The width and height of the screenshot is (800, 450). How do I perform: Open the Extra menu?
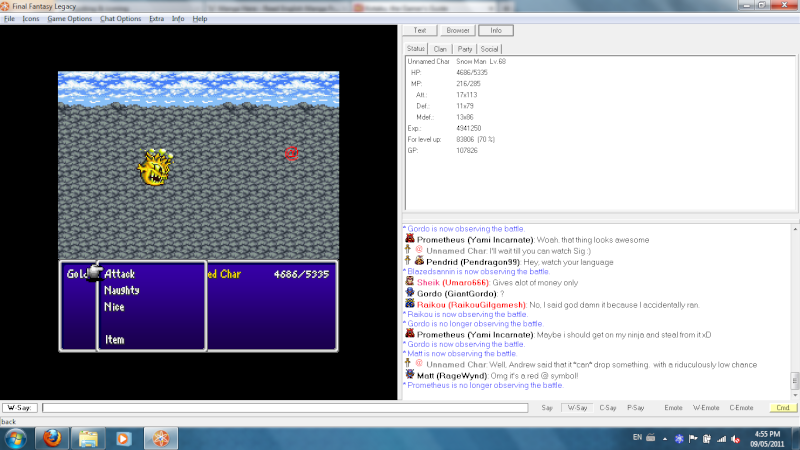click(157, 19)
